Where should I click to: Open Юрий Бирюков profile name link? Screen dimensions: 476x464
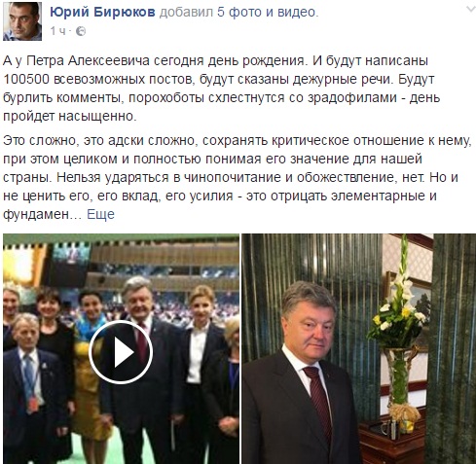coord(102,13)
